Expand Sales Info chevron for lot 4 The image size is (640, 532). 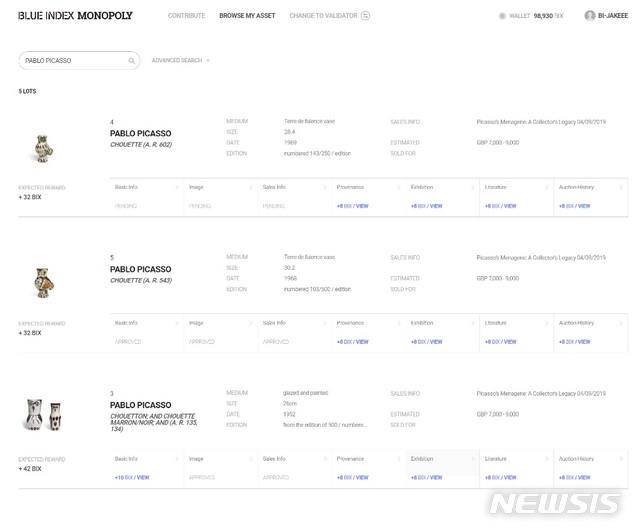(x=325, y=187)
